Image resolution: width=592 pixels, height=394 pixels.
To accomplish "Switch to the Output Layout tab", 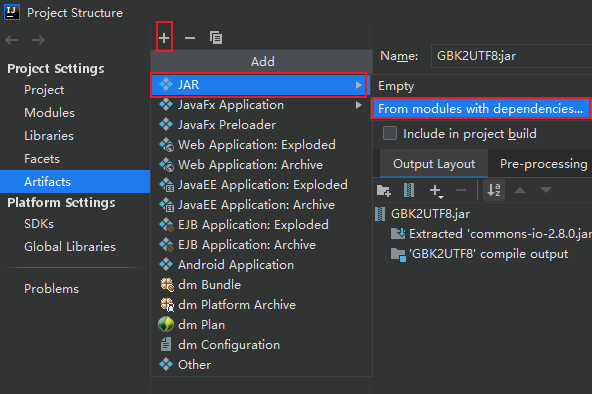I will [x=434, y=164].
